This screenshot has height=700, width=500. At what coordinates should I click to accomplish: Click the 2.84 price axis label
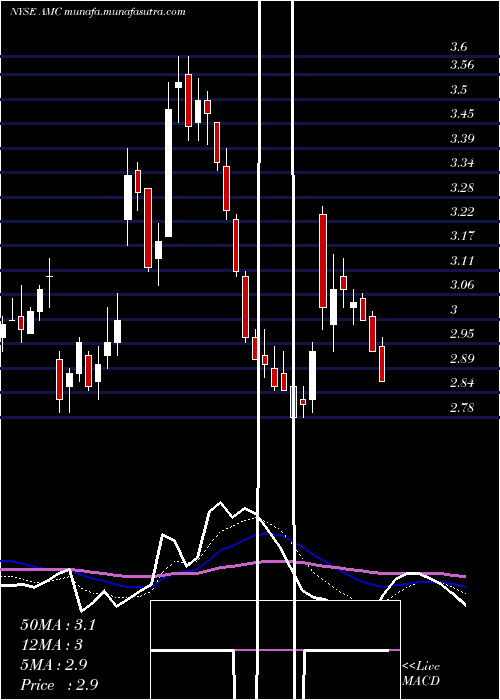(462, 383)
